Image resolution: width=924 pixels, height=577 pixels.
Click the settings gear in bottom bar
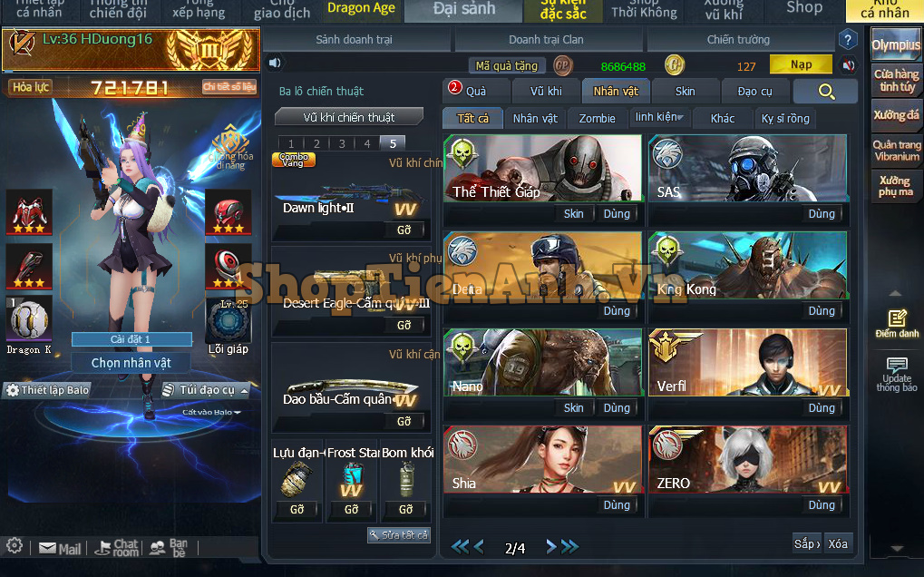click(x=15, y=546)
